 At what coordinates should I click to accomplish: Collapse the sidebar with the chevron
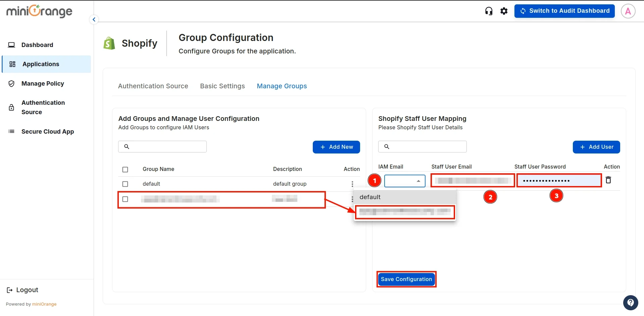(94, 19)
